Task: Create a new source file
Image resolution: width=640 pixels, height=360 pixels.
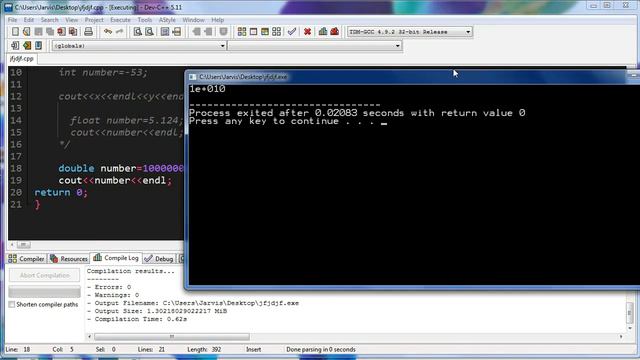Action: [x=15, y=32]
